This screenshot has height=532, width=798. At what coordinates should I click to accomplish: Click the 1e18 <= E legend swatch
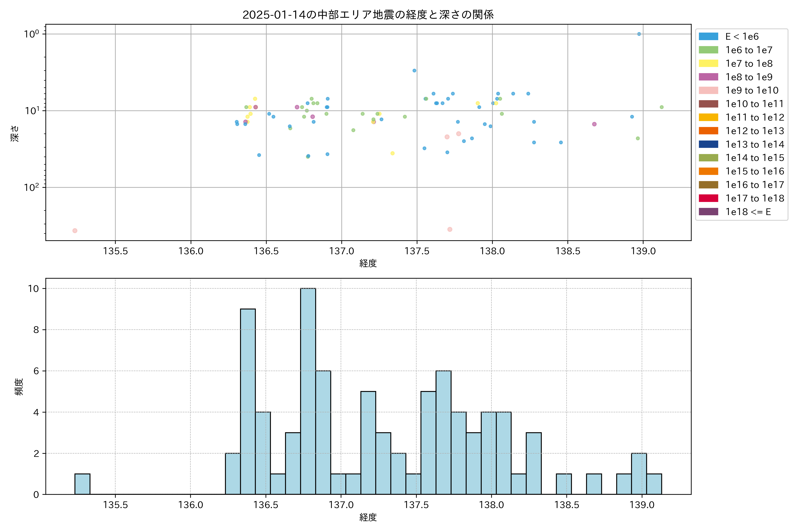pos(708,212)
